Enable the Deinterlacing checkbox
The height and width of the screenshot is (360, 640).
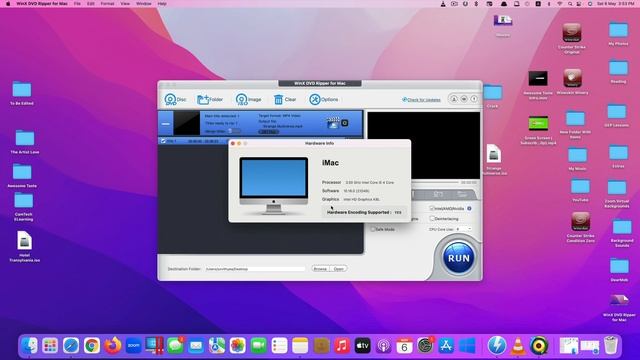pos(432,218)
